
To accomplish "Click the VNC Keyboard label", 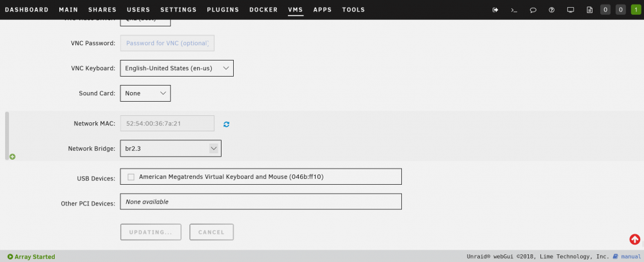I will (x=93, y=68).
